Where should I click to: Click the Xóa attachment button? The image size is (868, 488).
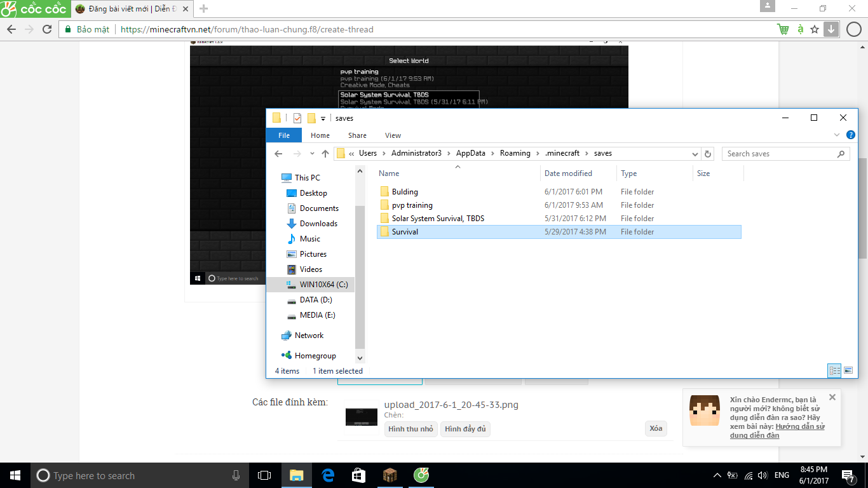pos(656,428)
